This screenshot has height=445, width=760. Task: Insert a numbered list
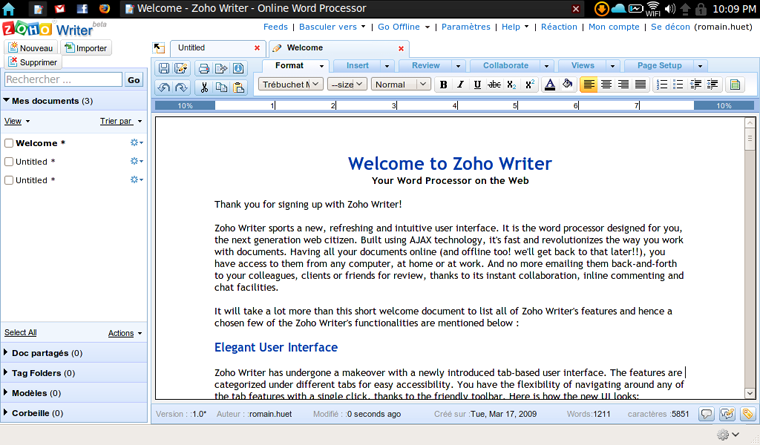[662, 84]
